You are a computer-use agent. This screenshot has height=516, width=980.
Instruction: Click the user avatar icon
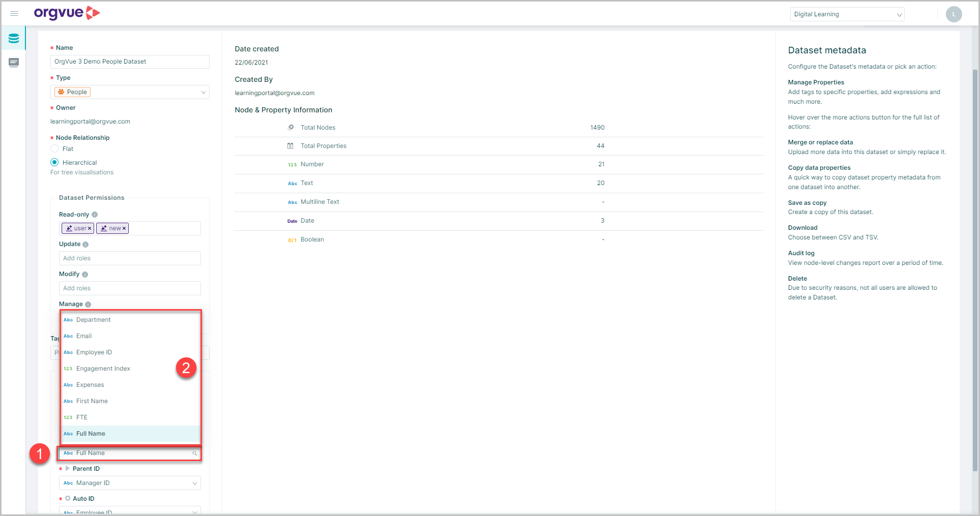click(954, 14)
